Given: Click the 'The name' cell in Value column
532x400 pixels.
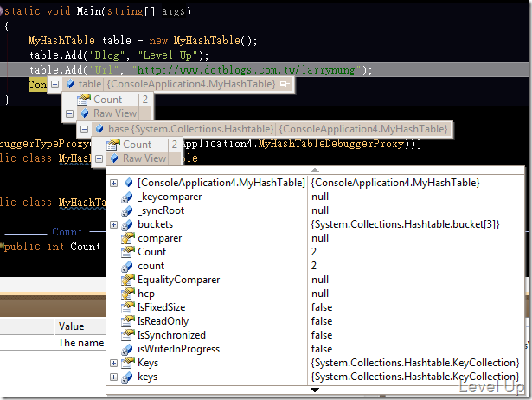Looking at the screenshot, I should (x=81, y=343).
